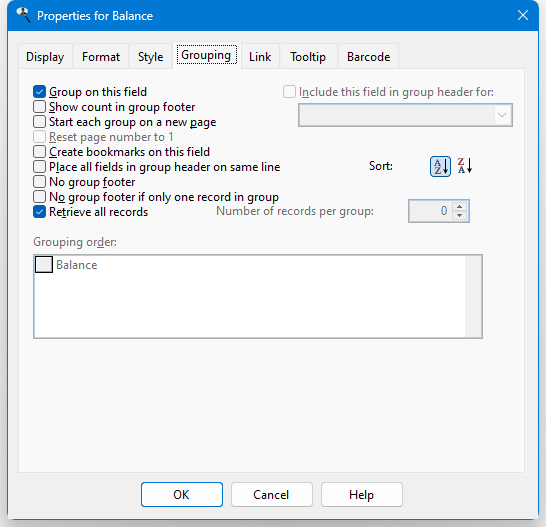The height and width of the screenshot is (527, 546).
Task: Uncheck Retrieve all records
Action: click(x=39, y=212)
